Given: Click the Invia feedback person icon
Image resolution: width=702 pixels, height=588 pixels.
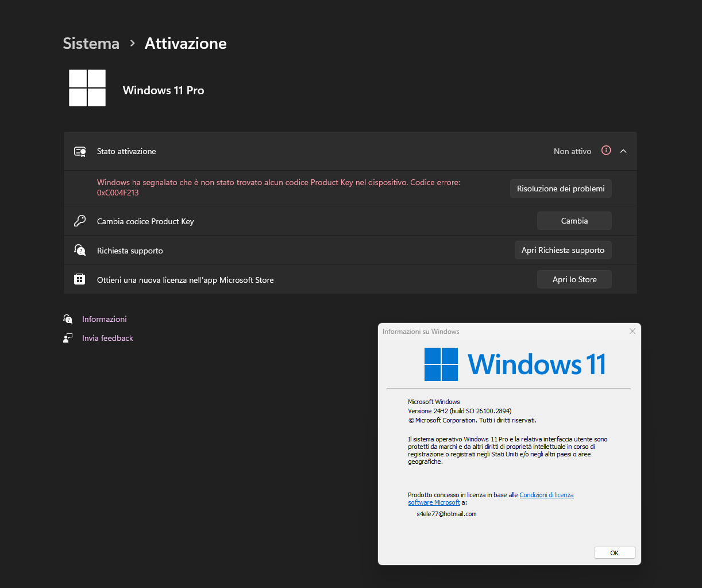Looking at the screenshot, I should 68,338.
